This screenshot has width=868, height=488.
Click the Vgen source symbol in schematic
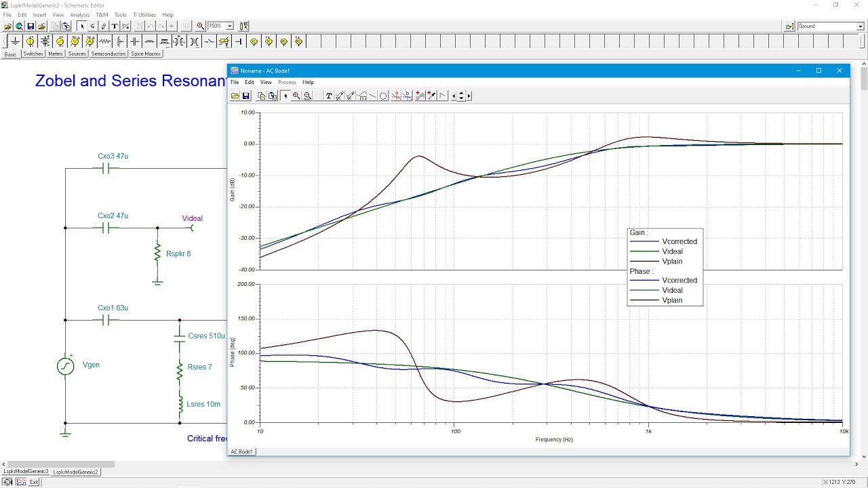[65, 366]
